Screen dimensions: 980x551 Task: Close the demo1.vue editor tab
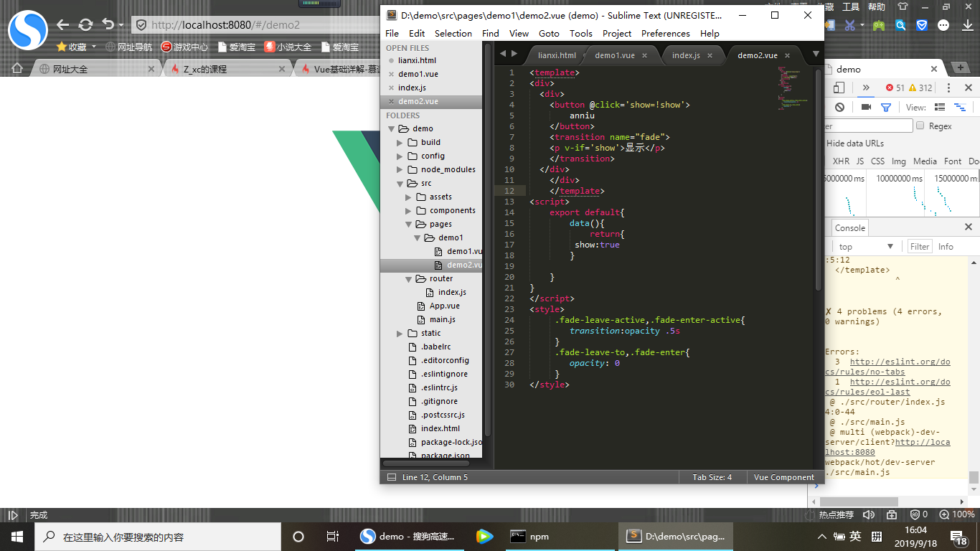point(644,55)
